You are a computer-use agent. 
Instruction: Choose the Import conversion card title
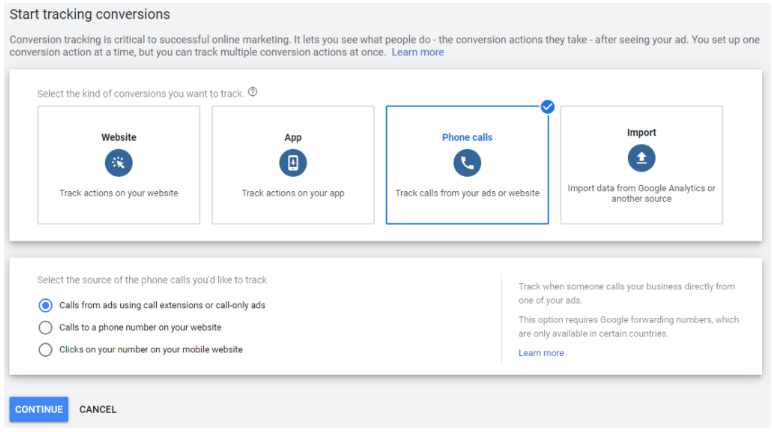pos(641,132)
